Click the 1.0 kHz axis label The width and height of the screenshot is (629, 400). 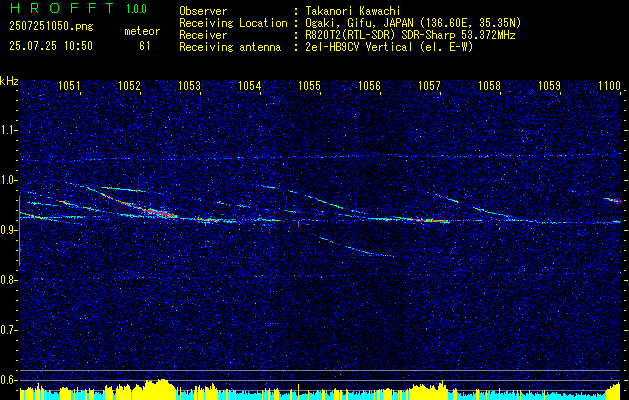[9, 180]
